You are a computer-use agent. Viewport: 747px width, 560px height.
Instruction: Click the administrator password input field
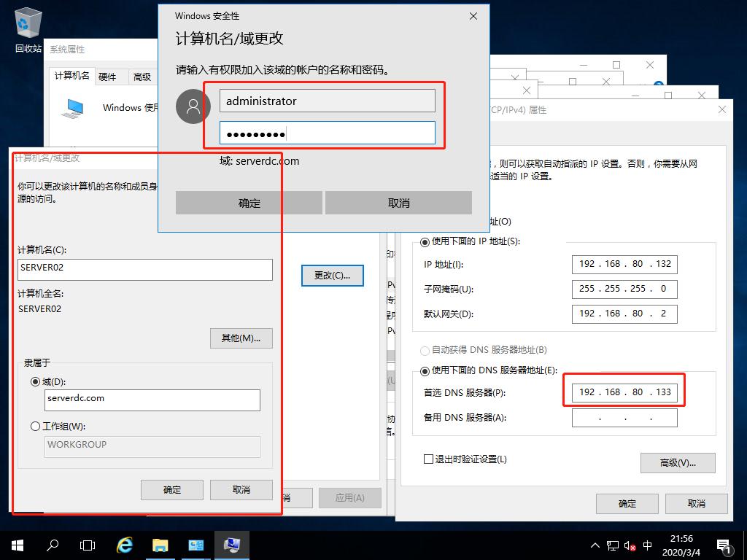[328, 133]
